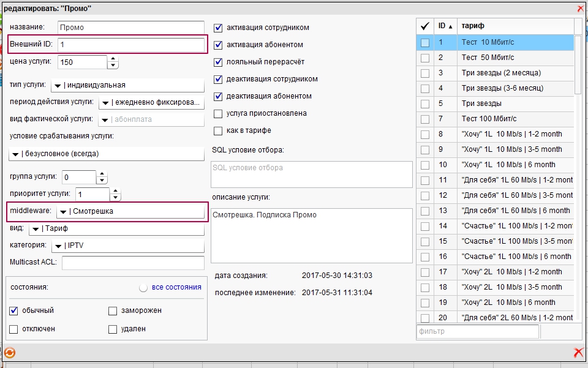Increase the service price with up arrow
This screenshot has height=368, width=588.
[x=113, y=59]
